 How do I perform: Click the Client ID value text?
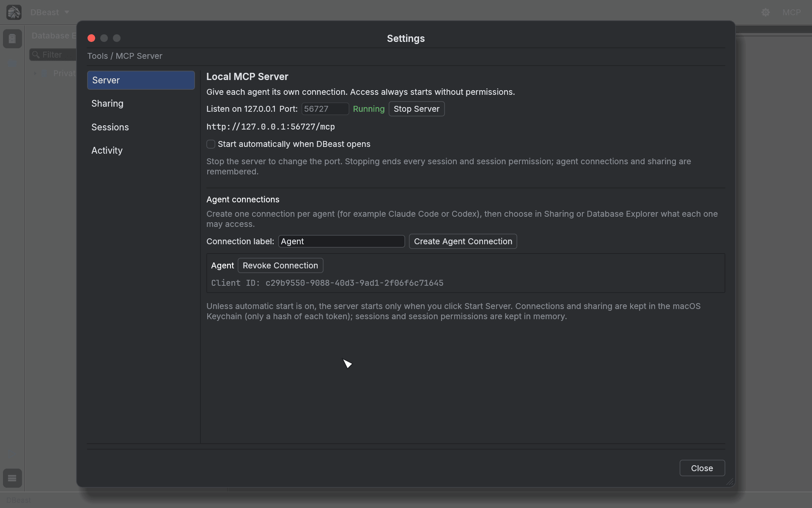point(354,283)
